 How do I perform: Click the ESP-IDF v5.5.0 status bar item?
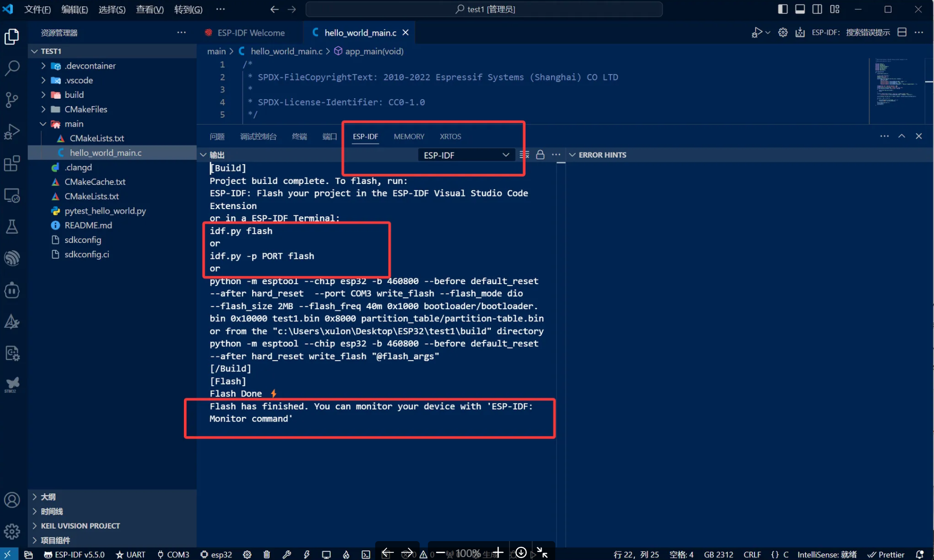(x=74, y=554)
